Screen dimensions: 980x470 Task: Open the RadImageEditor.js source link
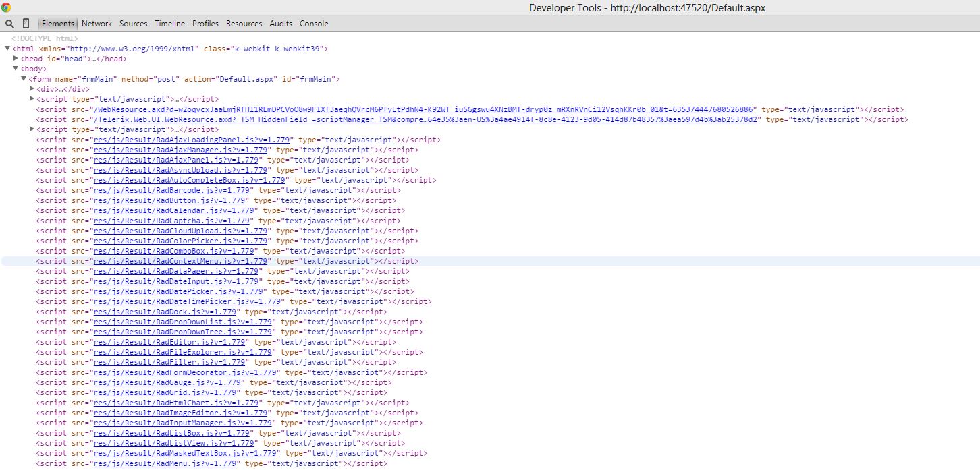coord(182,413)
